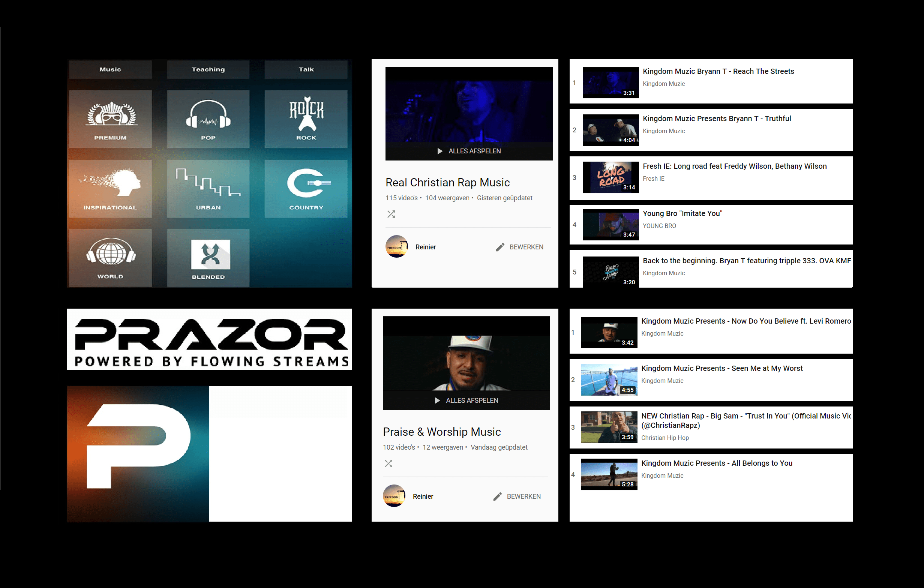Screen dimensions: 924x588
Task: Switch to the Music tab
Action: tap(111, 69)
